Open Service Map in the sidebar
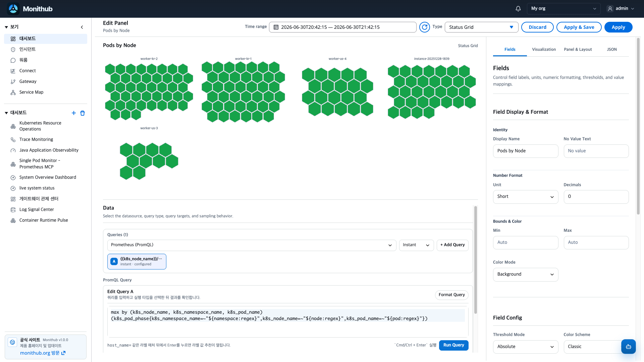Screen dimensions: 644x362 pyautogui.click(x=31, y=92)
